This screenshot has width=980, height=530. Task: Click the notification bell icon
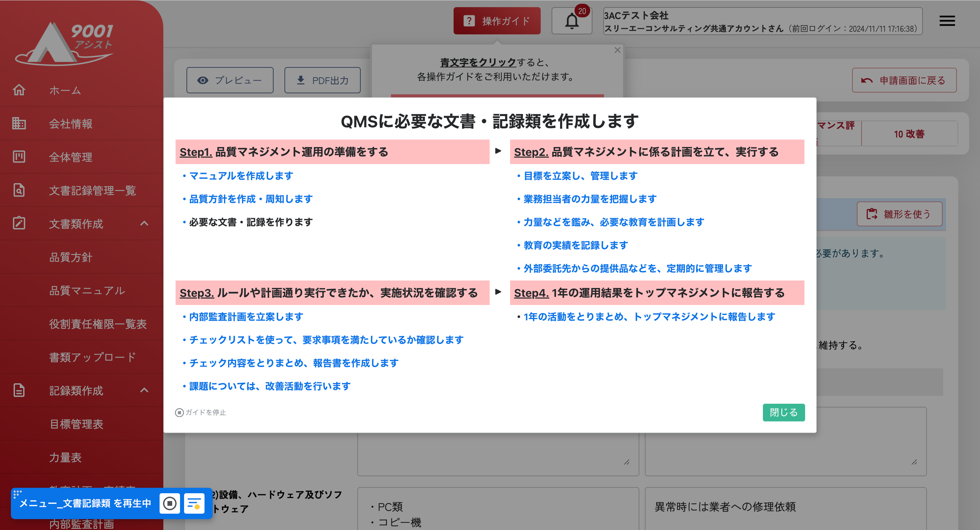tap(571, 21)
